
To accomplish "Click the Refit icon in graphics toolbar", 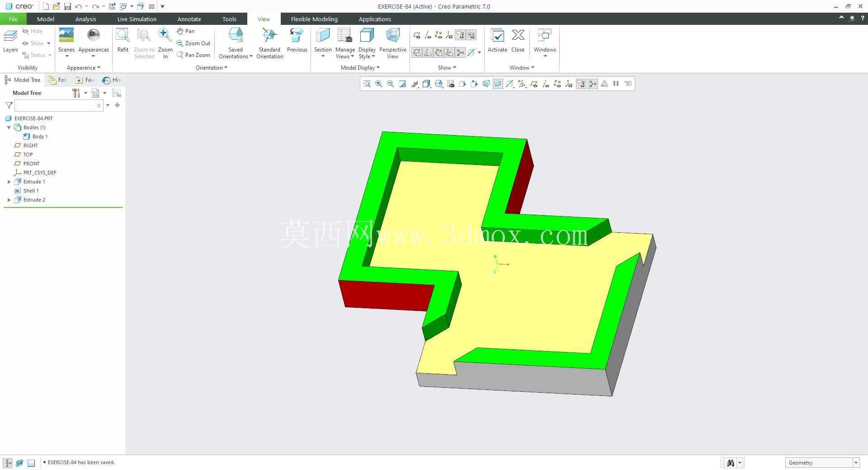I will 367,84.
